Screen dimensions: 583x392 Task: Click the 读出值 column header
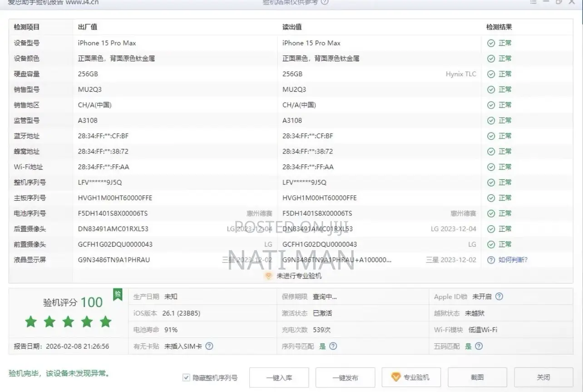(292, 27)
